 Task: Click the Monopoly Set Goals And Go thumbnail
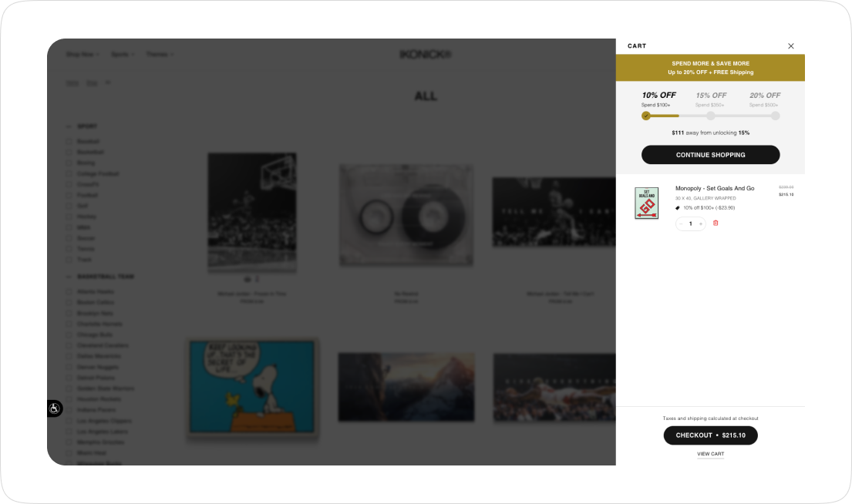[647, 203]
